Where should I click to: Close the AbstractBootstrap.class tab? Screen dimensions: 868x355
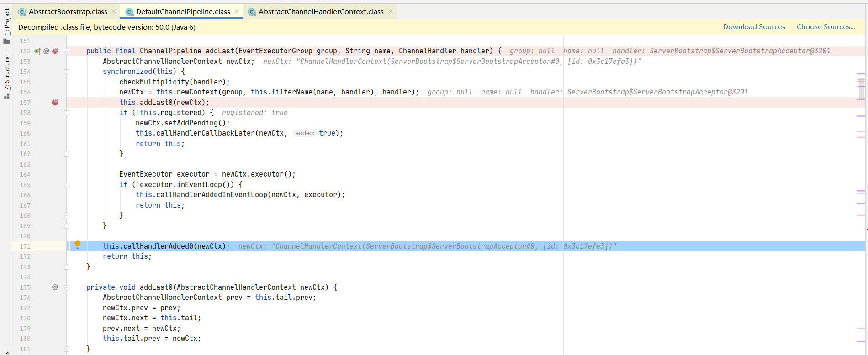coord(114,11)
